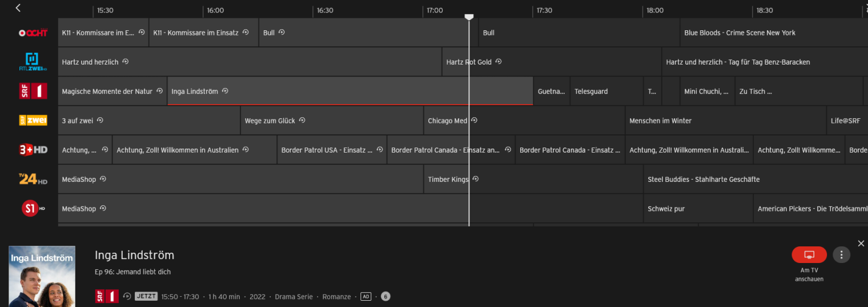Screen dimensions: 868x307
Task: Go back to earlier times with left chevron
Action: tap(18, 8)
